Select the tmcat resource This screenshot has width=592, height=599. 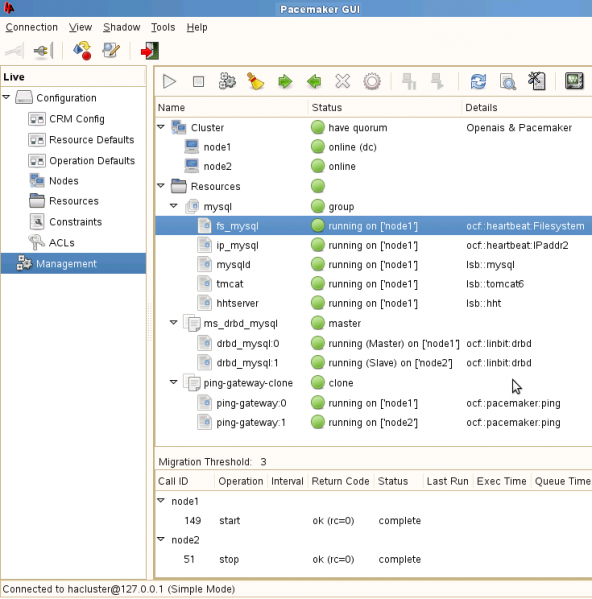pyautogui.click(x=374, y=284)
